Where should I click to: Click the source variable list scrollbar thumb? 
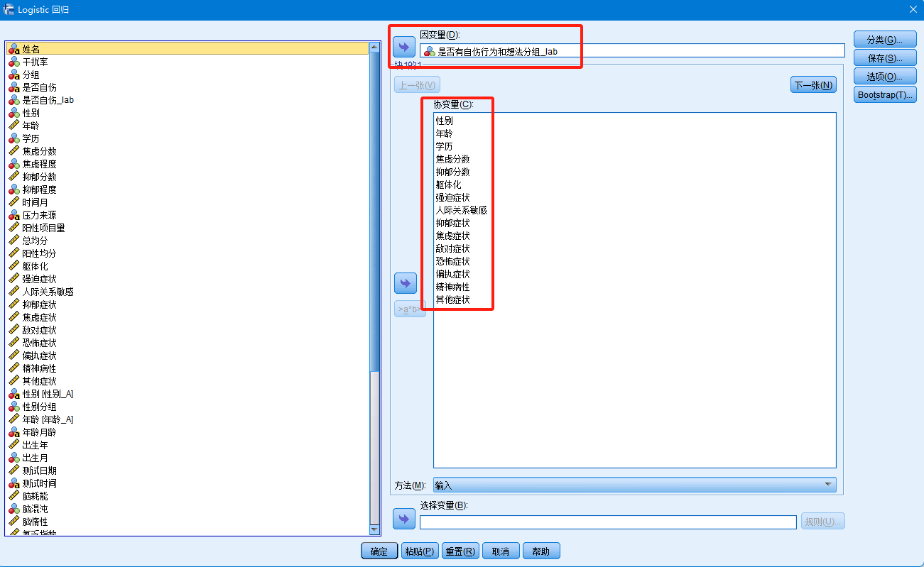(375, 211)
